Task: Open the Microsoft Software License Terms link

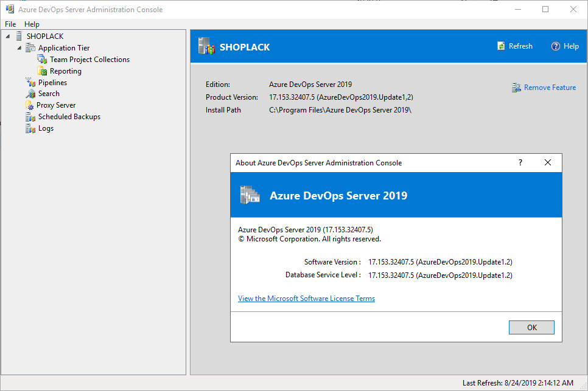Action: pos(306,299)
